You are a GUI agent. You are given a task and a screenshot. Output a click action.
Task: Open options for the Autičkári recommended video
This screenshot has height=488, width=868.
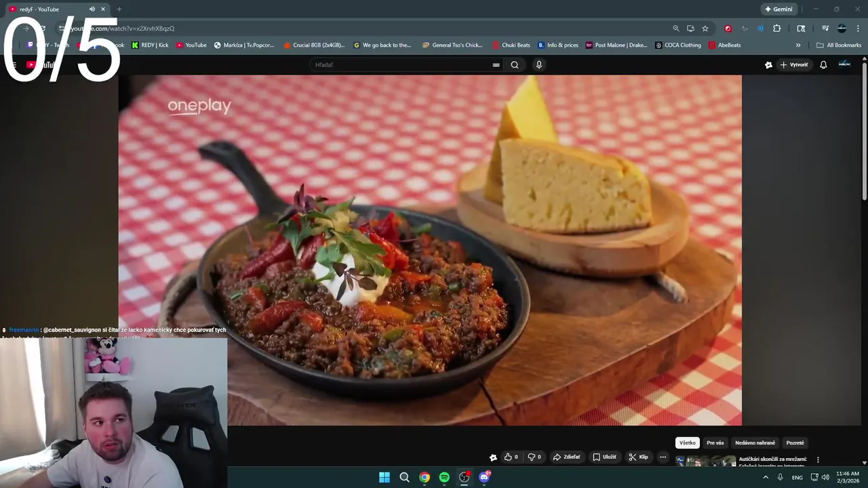818,460
